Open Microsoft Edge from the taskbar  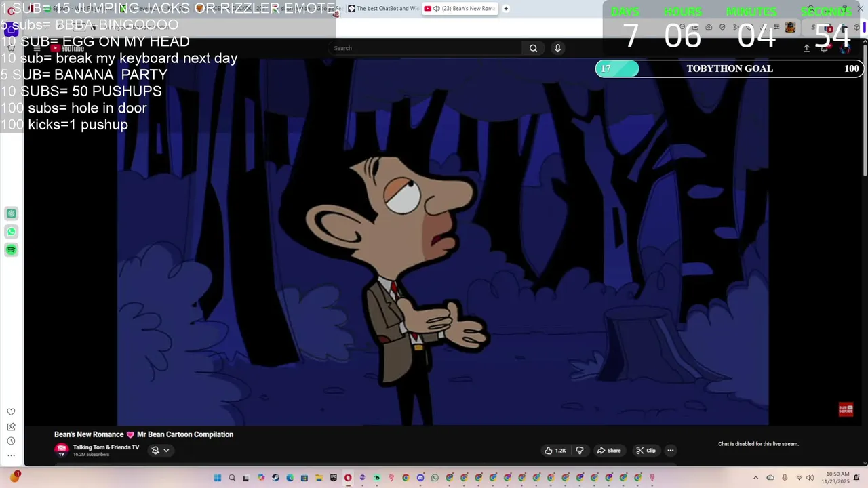tap(290, 478)
